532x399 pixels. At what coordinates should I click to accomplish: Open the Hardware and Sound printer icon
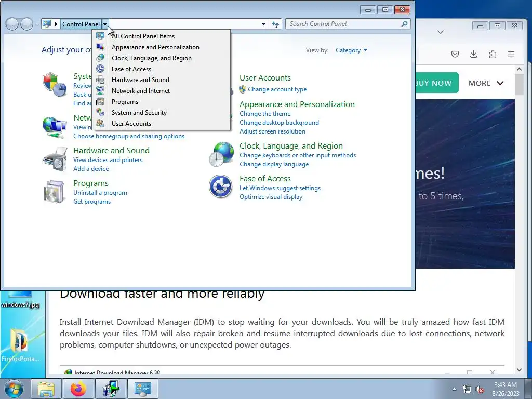tap(55, 159)
